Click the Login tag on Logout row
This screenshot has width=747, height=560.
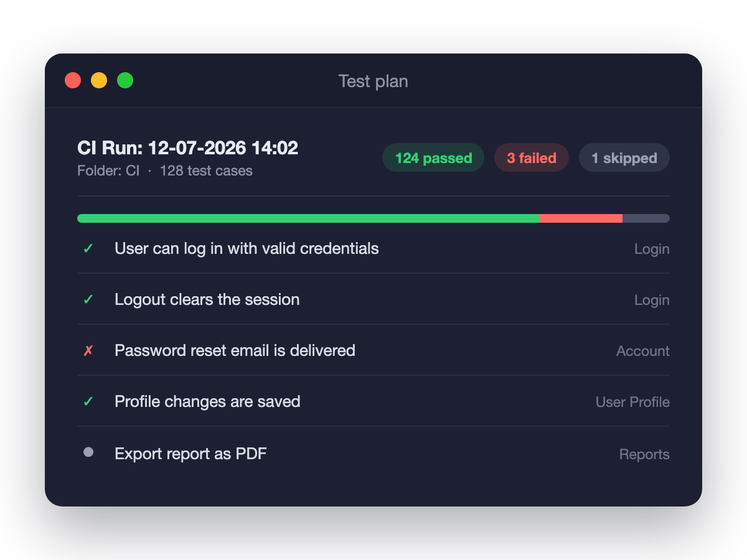pyautogui.click(x=652, y=300)
